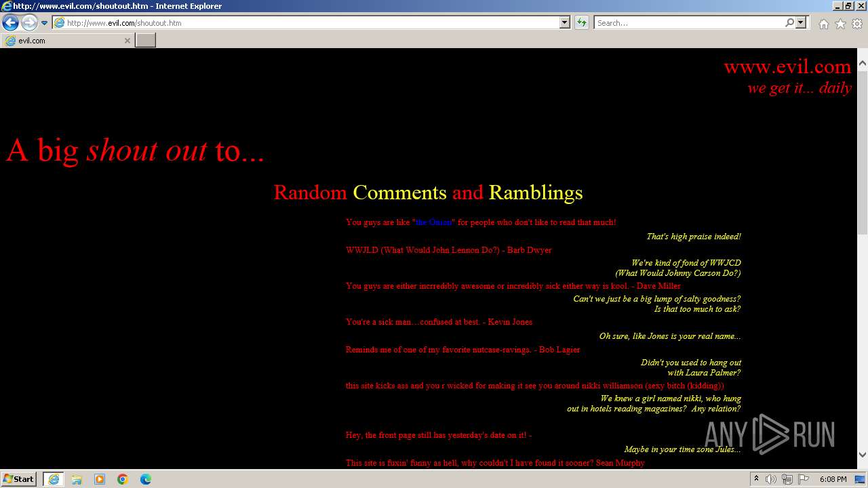Click the magnifier search icon
This screenshot has height=488, width=868.
point(789,23)
